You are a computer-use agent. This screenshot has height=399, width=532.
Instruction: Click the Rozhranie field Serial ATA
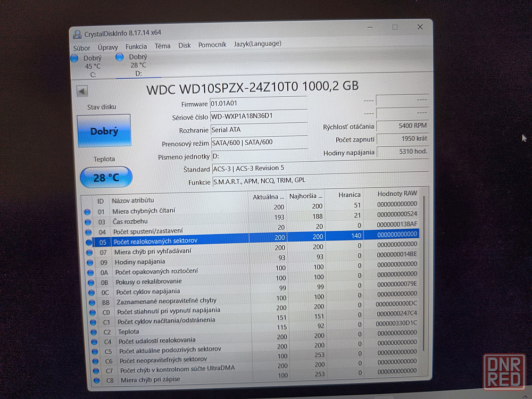[259, 129]
